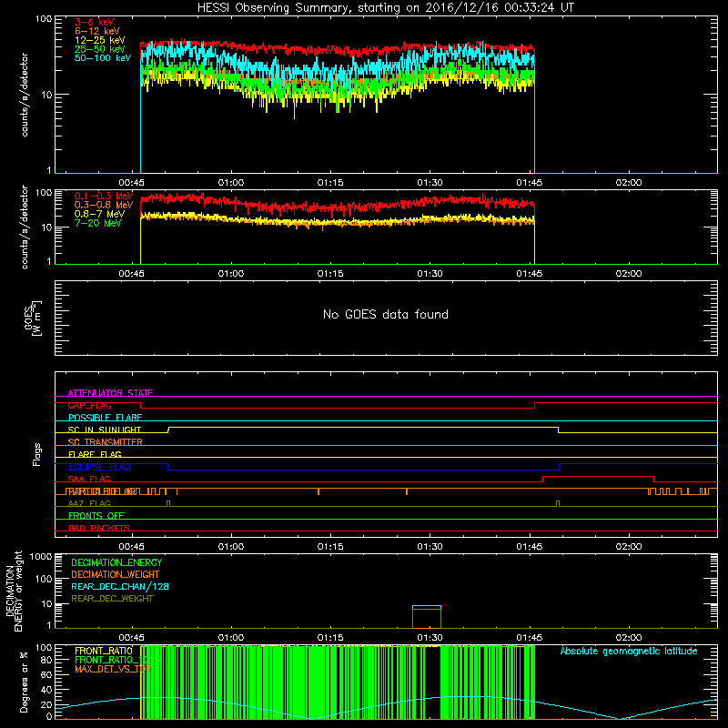Click 01:45 tick label under the Flags panel
This screenshot has height=728, width=728.
pyautogui.click(x=530, y=547)
